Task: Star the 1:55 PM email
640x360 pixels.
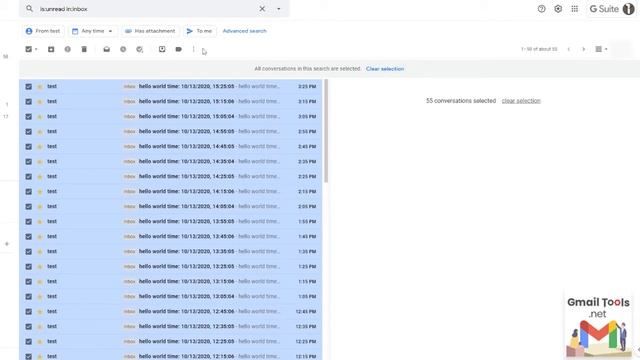Action: coord(40,222)
